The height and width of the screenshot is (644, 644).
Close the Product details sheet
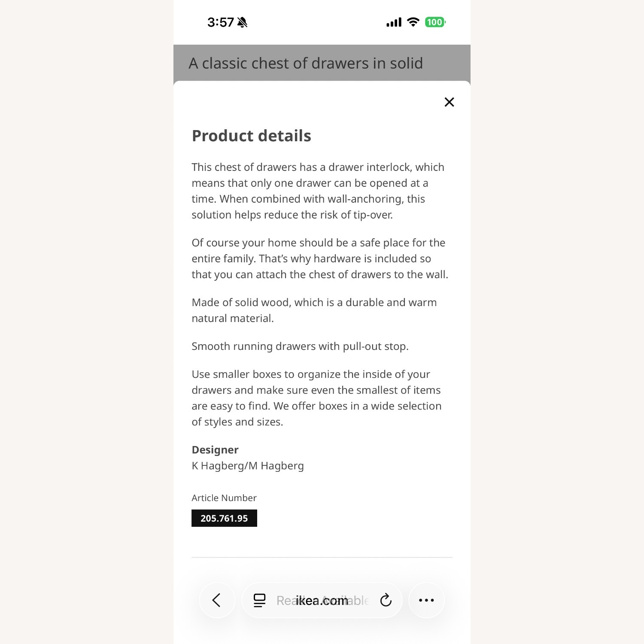coord(449,102)
